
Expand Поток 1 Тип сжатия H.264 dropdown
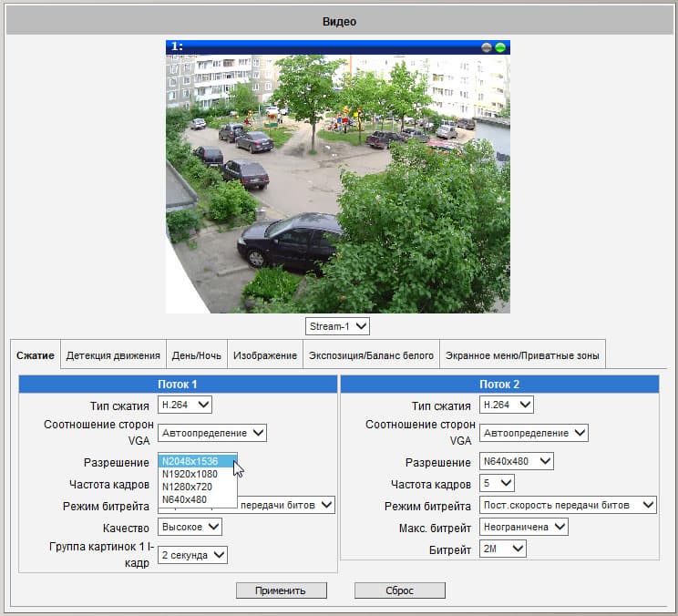point(185,404)
